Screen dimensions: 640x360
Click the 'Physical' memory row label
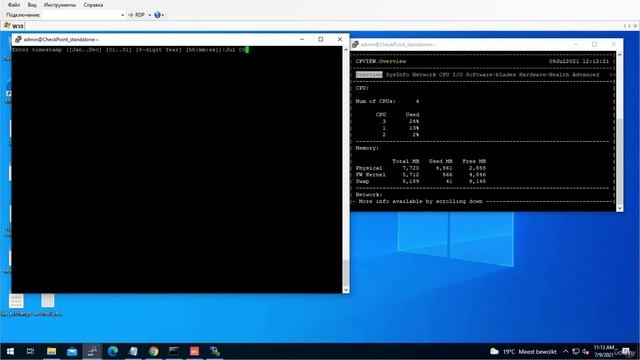[369, 168]
